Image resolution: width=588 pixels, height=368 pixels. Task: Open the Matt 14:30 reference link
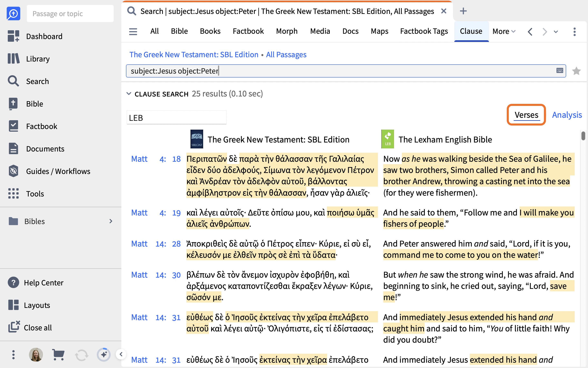point(156,275)
